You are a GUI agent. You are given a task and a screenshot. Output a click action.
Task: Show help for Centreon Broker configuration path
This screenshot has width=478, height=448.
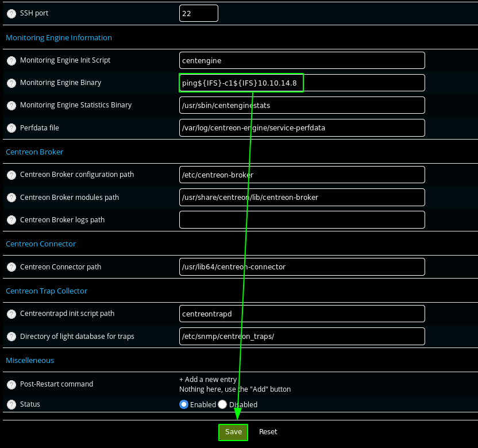click(11, 175)
